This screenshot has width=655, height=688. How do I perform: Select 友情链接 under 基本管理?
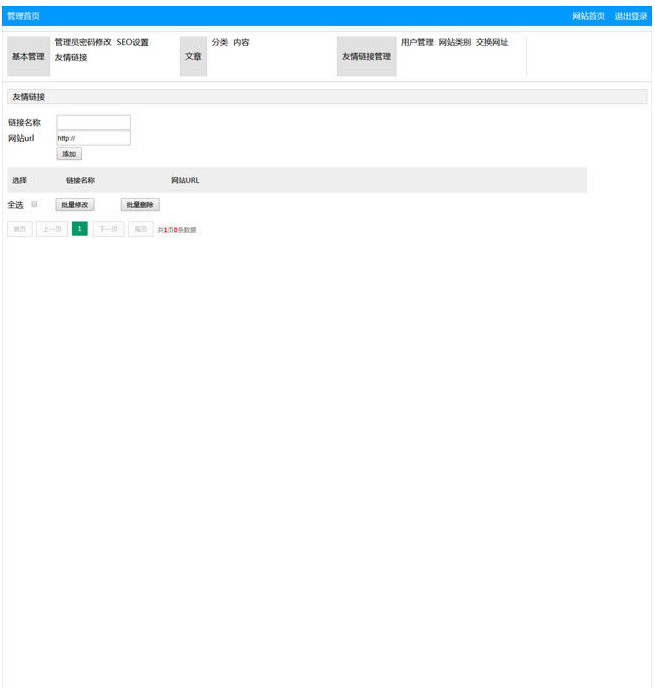point(71,57)
